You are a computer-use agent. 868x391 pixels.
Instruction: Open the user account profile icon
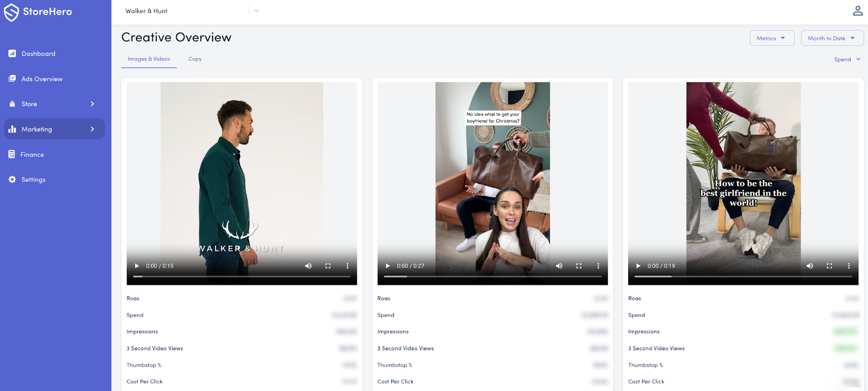[x=857, y=11]
